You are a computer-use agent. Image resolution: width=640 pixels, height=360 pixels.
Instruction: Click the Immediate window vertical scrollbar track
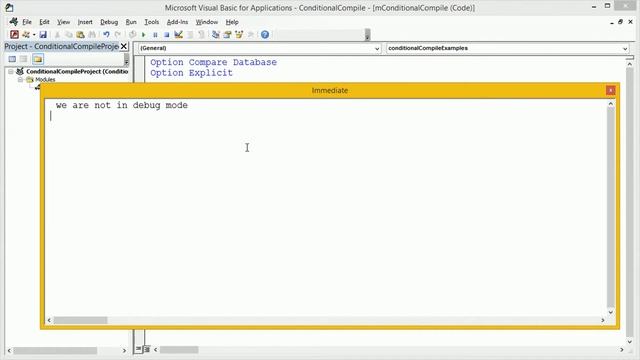coord(611,208)
